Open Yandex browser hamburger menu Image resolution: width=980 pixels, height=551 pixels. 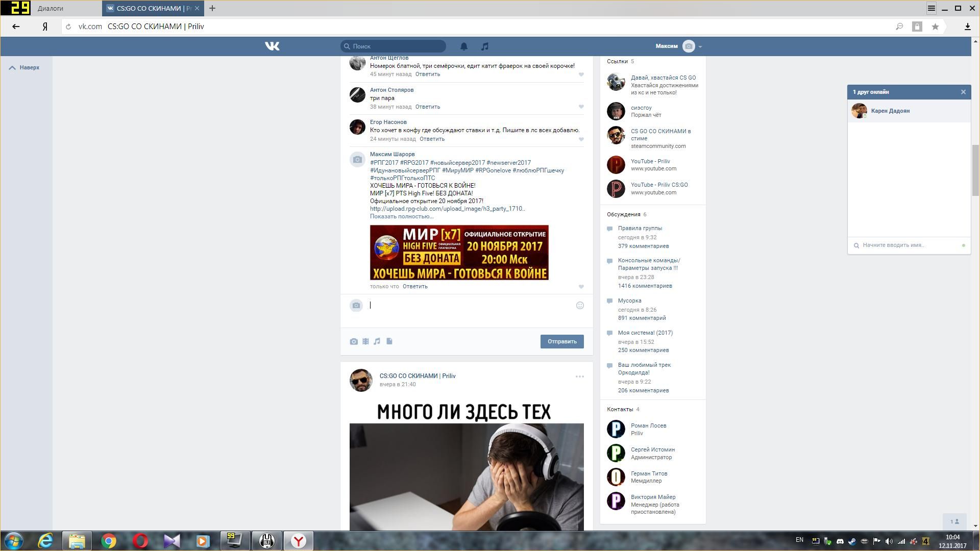[x=931, y=8]
